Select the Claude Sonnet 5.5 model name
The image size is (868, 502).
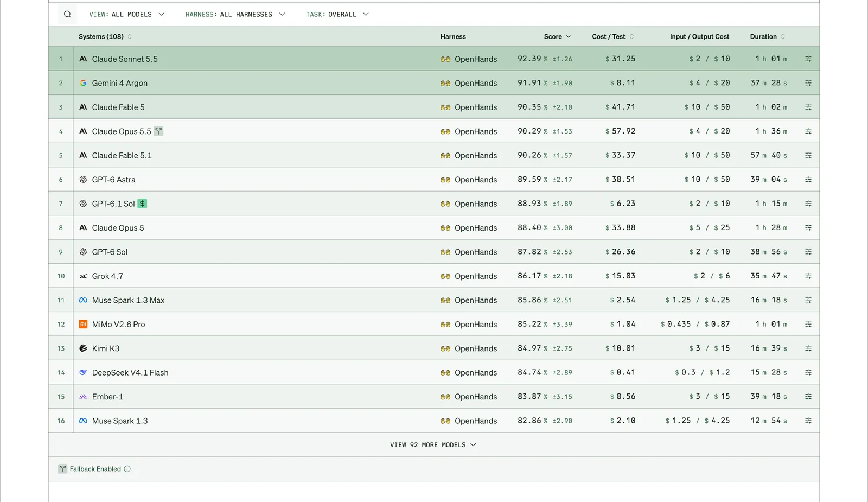(x=125, y=59)
